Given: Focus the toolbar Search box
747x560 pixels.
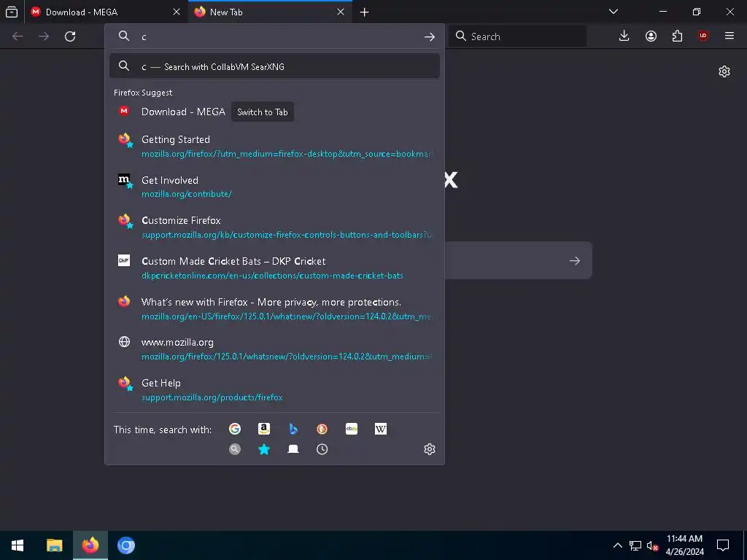Looking at the screenshot, I should click(x=517, y=36).
